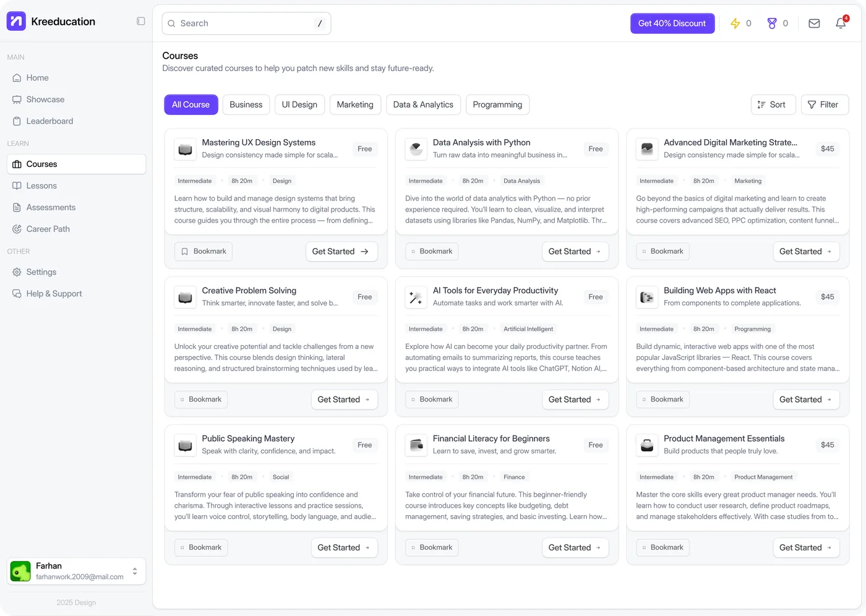Click the Advanced Digital Marketing course icon
Image resolution: width=866 pixels, height=616 pixels.
647,149
